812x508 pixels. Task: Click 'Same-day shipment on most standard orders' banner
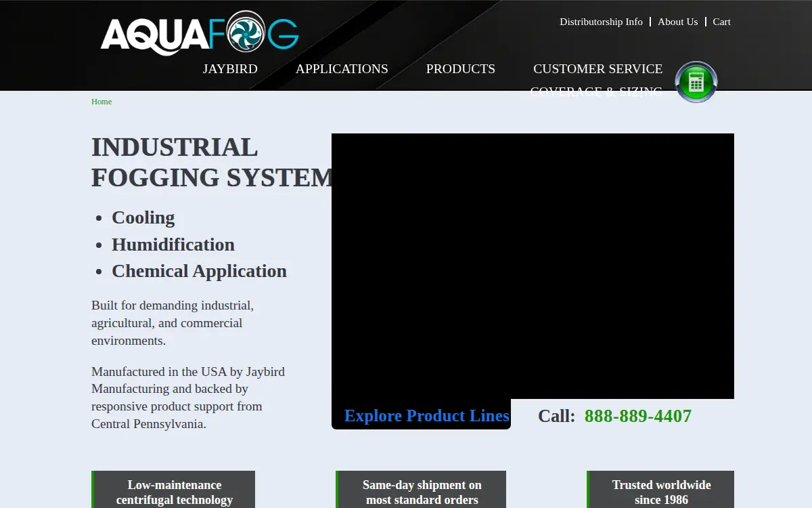tap(421, 490)
